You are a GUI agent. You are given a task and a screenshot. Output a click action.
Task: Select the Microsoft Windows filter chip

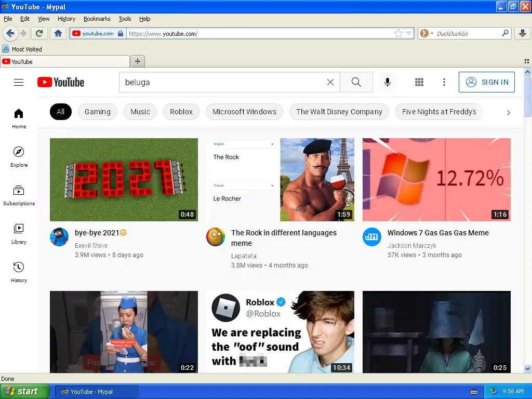click(244, 112)
